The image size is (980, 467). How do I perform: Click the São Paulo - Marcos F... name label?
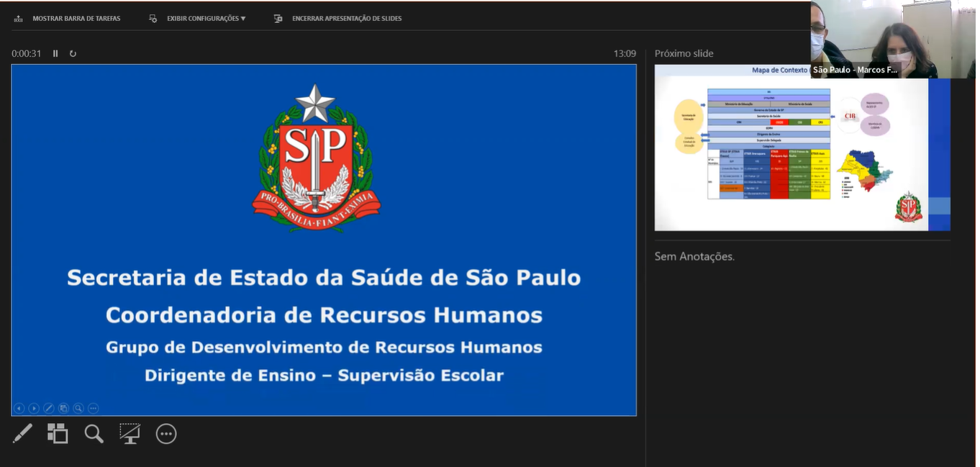(x=856, y=70)
